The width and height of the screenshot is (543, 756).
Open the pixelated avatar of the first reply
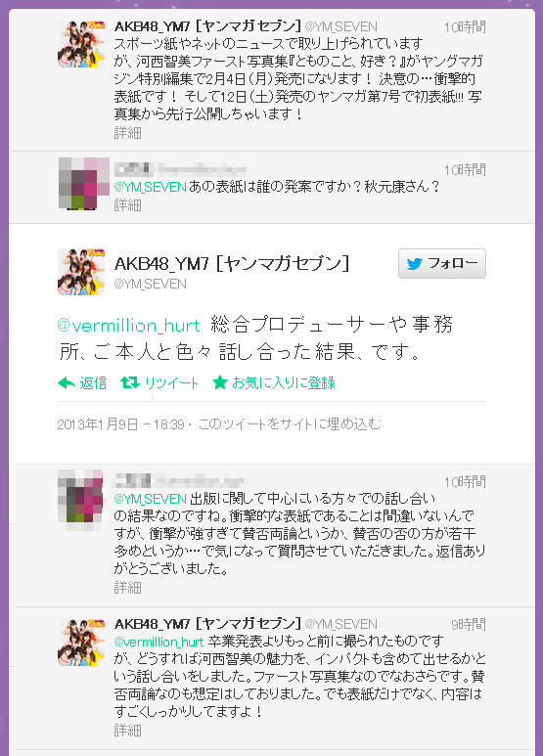click(x=84, y=183)
